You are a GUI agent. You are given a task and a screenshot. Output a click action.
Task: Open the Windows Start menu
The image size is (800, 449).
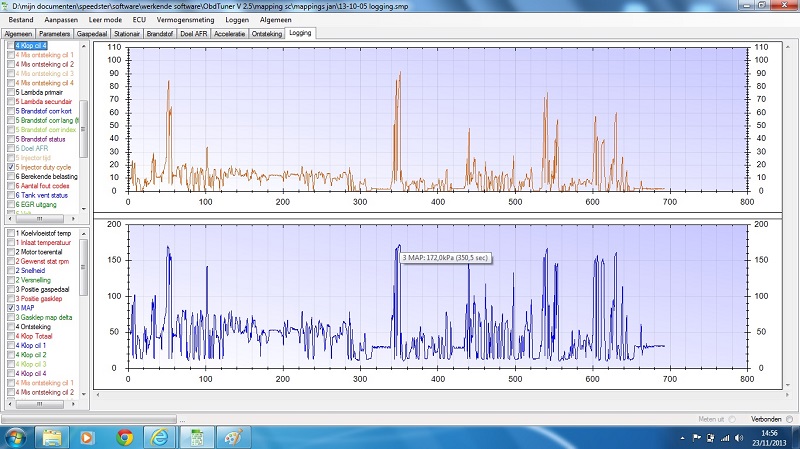coord(14,437)
